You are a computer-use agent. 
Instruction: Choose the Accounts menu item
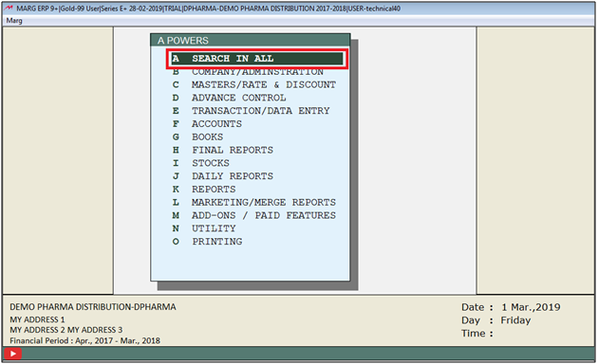(207, 124)
